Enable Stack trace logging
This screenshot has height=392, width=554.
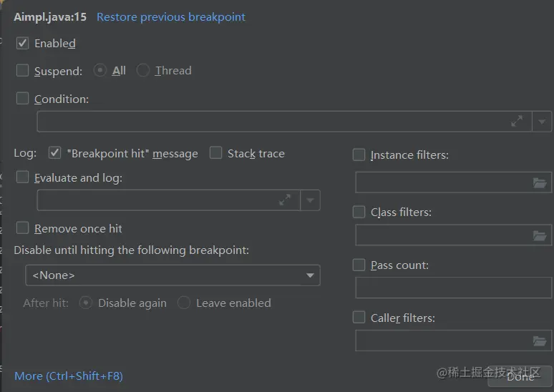215,153
